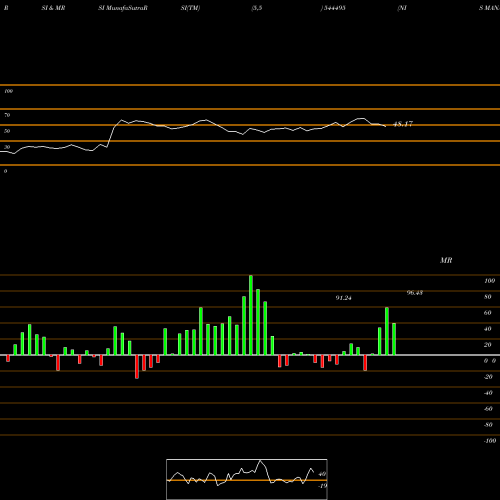Screen dimensions: 500x500
Task: Click the 96.48 label in MR chart
Action: pyautogui.click(x=415, y=293)
